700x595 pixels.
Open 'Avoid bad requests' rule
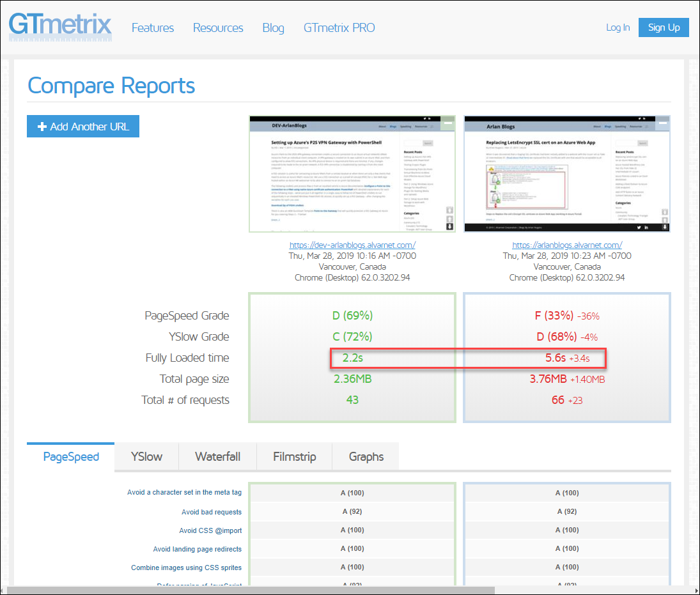pos(212,512)
